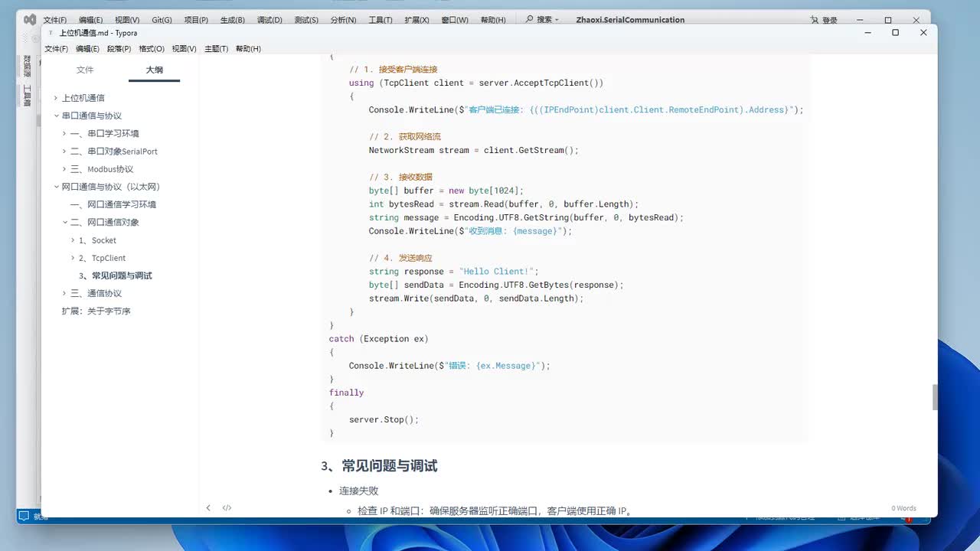Screen dimensions: 980x551
Task: Open 项目(P) menu in Visual Studio
Action: 196,20
